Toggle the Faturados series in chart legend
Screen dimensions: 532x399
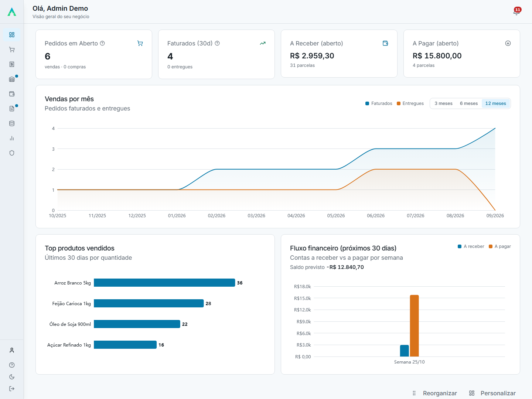pyautogui.click(x=379, y=103)
